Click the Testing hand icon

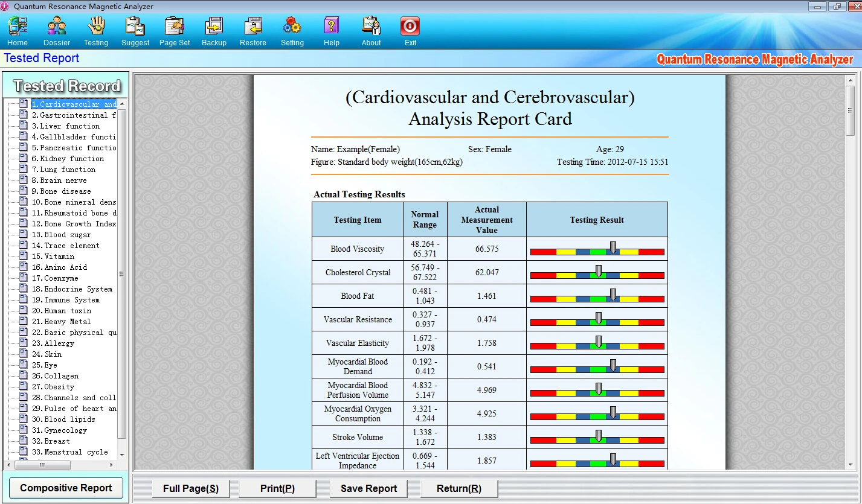coord(96,27)
